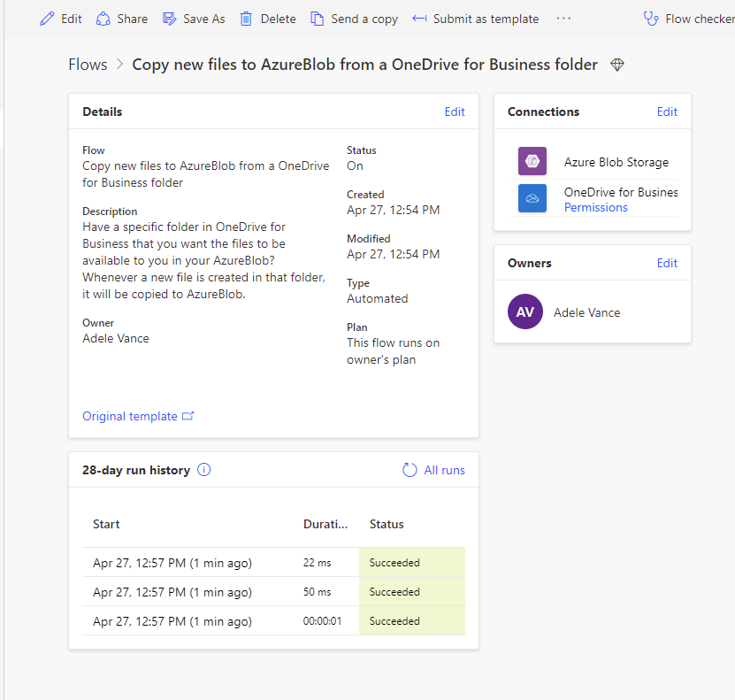Click the premium diamond icon beside title

617,65
